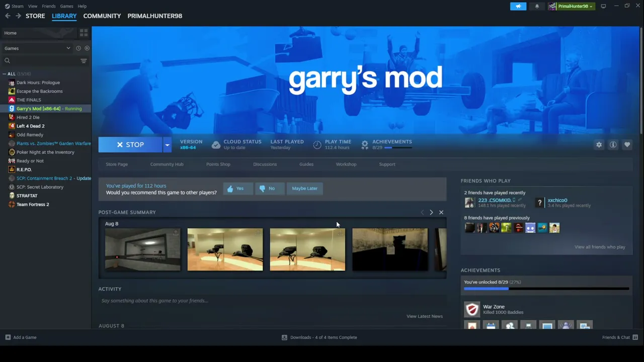Open the first Aug 8 screenshot thumbnail
644x362 pixels.
142,250
